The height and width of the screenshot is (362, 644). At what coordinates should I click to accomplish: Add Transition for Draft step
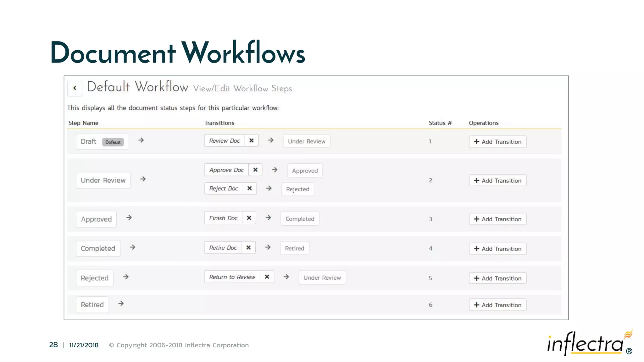pos(498,142)
